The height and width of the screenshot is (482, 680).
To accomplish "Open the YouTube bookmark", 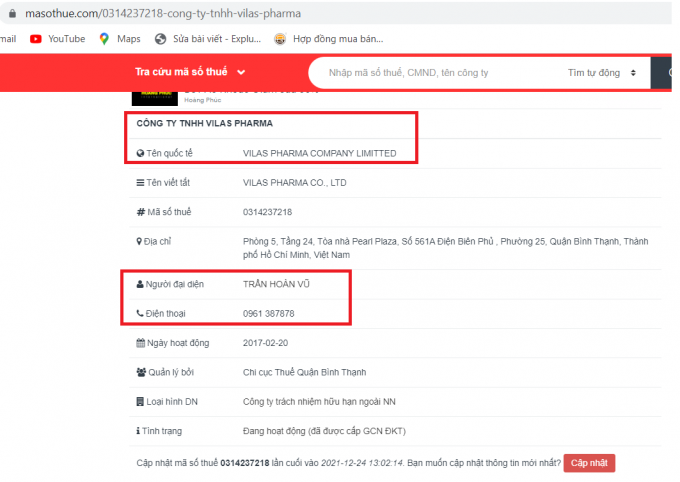I will [57, 39].
